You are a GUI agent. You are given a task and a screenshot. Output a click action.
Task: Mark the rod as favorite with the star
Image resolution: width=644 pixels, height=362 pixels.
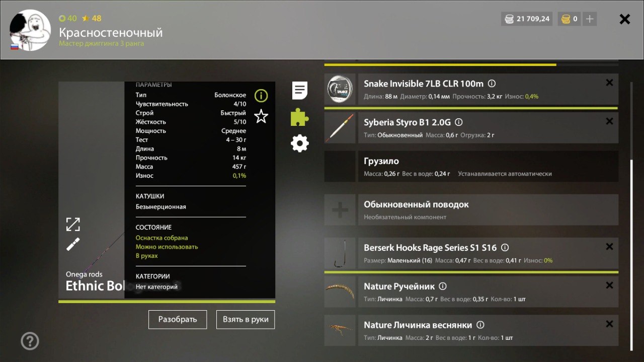click(261, 117)
